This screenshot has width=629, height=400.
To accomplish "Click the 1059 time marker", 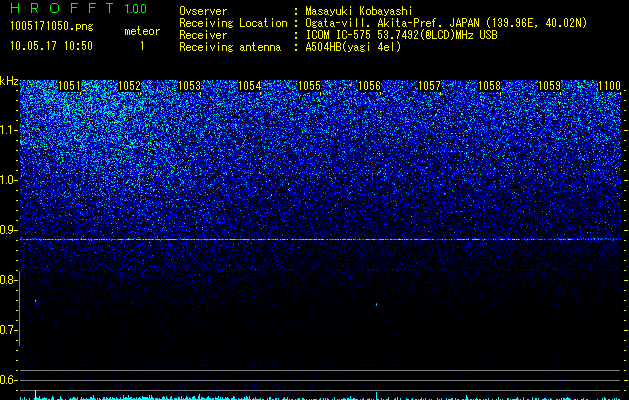I will click(549, 86).
